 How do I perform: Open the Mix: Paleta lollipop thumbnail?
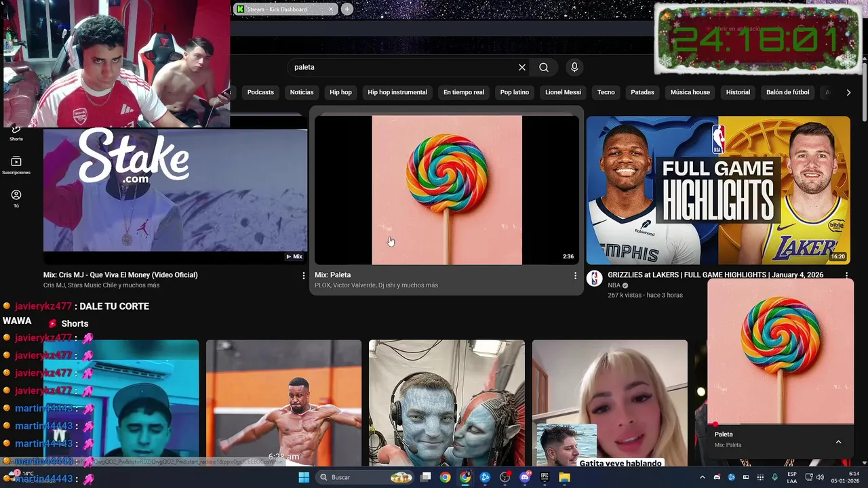(447, 190)
